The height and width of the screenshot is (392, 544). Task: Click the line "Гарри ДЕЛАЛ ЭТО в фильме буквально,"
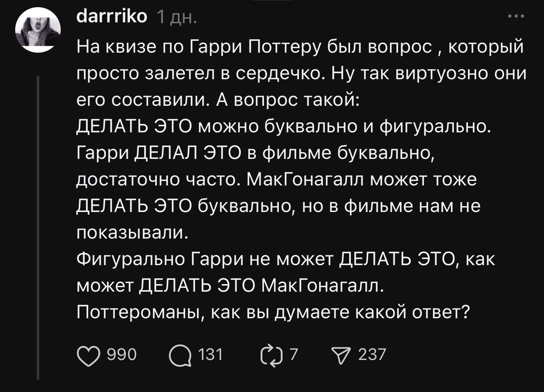tap(256, 153)
